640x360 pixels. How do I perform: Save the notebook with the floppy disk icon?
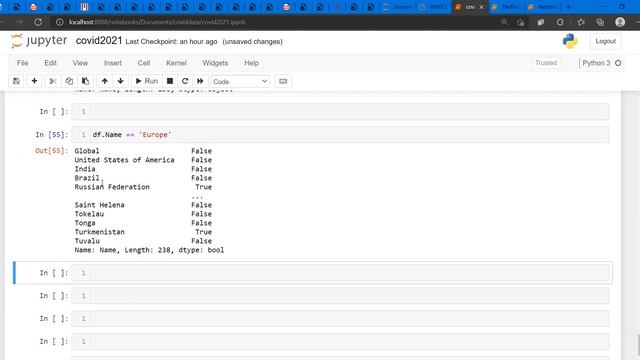pyautogui.click(x=16, y=81)
